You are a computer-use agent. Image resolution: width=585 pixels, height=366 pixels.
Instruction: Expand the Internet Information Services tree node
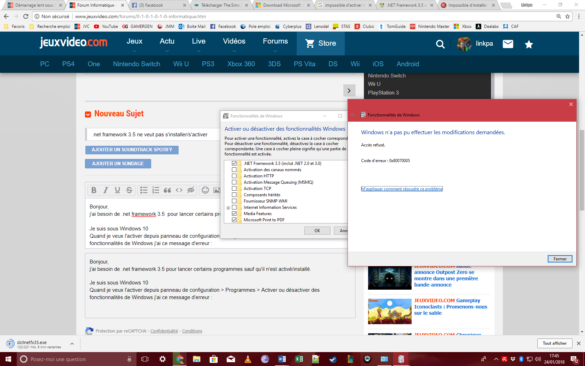click(228, 207)
